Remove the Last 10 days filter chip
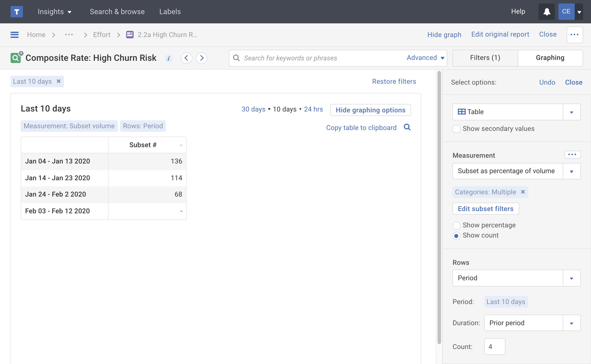This screenshot has width=591, height=364. (x=58, y=81)
